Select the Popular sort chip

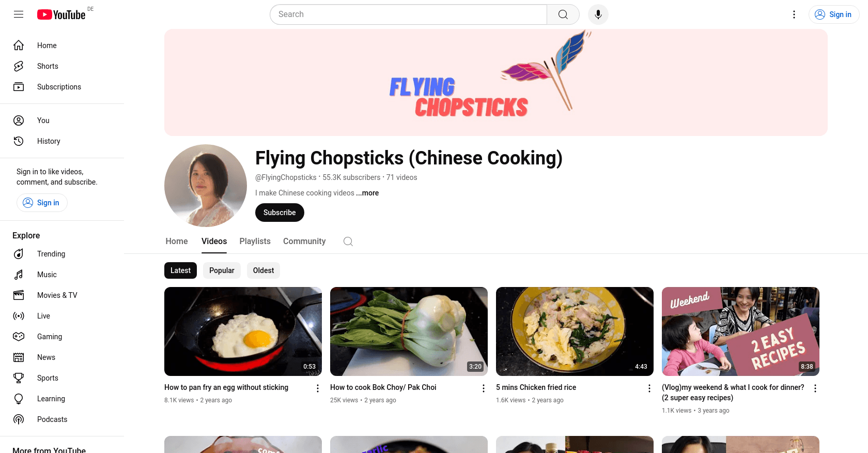click(x=222, y=270)
